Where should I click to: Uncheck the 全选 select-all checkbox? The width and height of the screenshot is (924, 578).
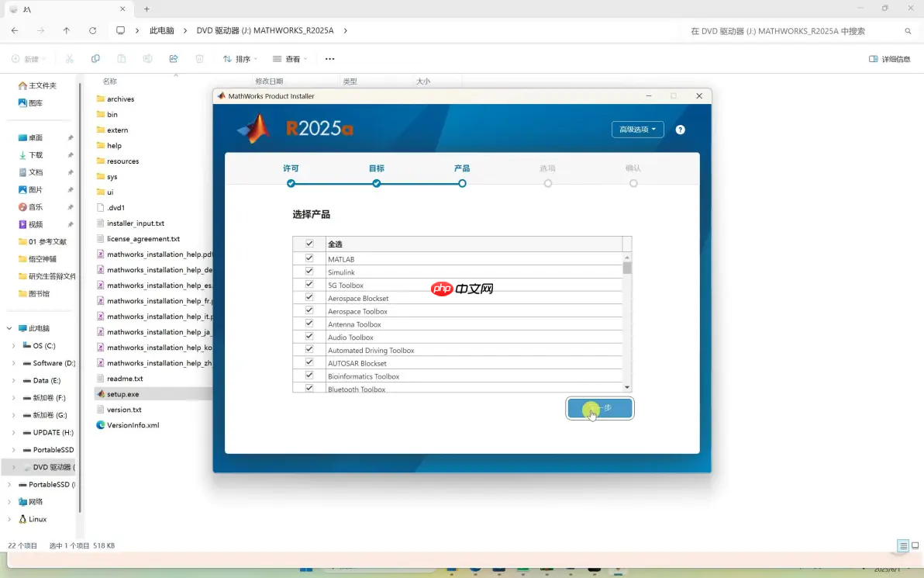[309, 244]
